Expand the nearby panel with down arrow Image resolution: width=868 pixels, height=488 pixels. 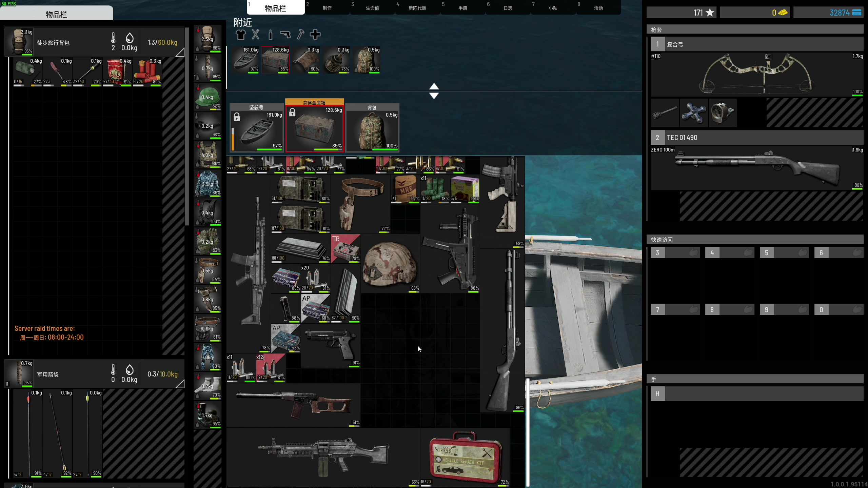click(x=434, y=96)
